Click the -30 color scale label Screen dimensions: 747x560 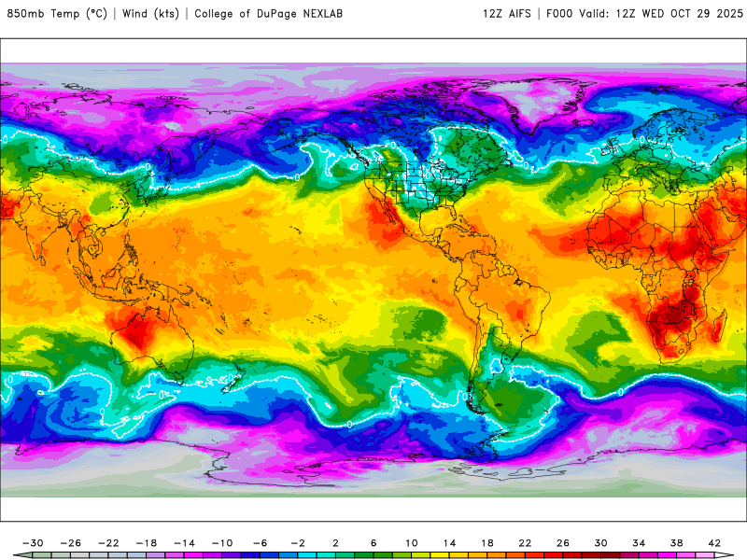pyautogui.click(x=33, y=543)
